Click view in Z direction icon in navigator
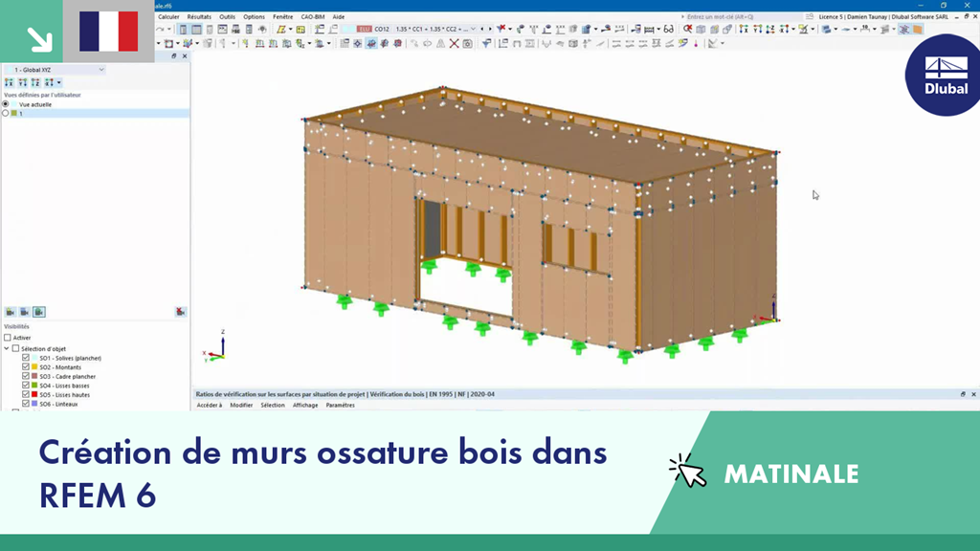This screenshot has height=551, width=980. 35,82
